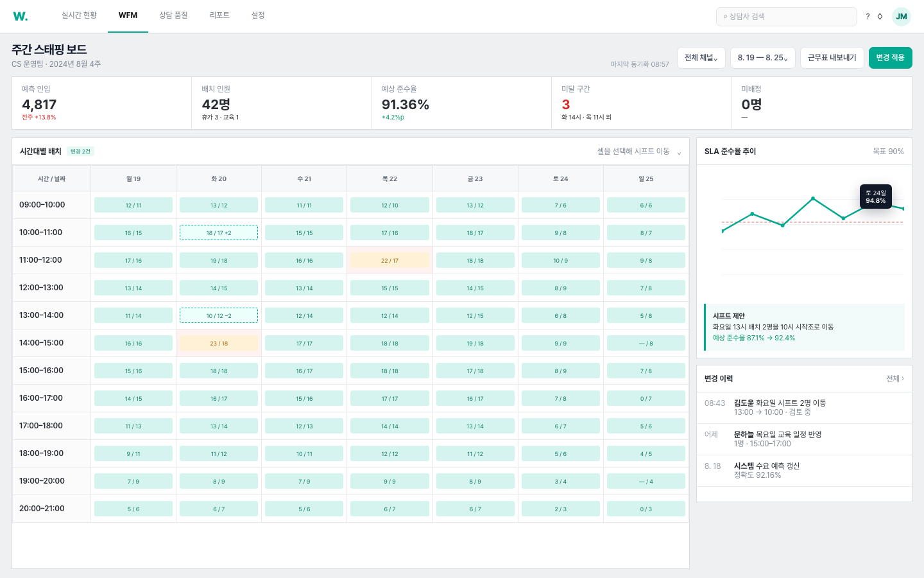Select the Thursday 17:00 cell 14 / 14

pos(389,426)
